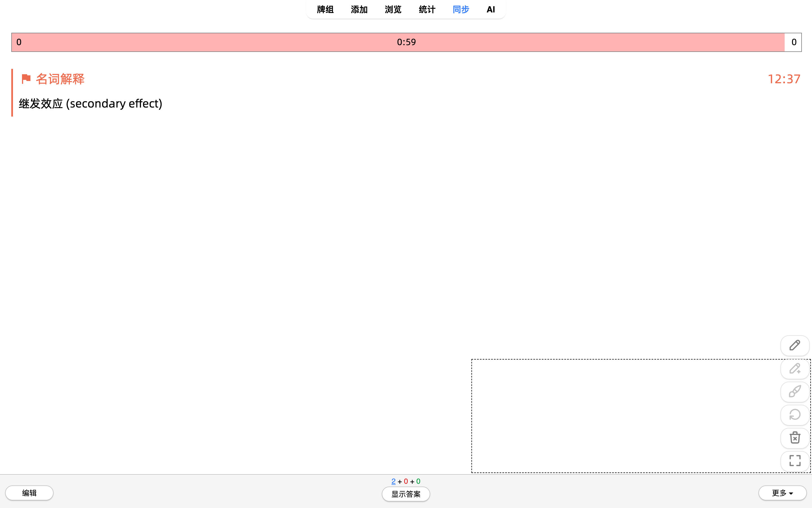Click the white 0 counter box at the right end of the pink timer bar
812x508 pixels.
pyautogui.click(x=793, y=42)
